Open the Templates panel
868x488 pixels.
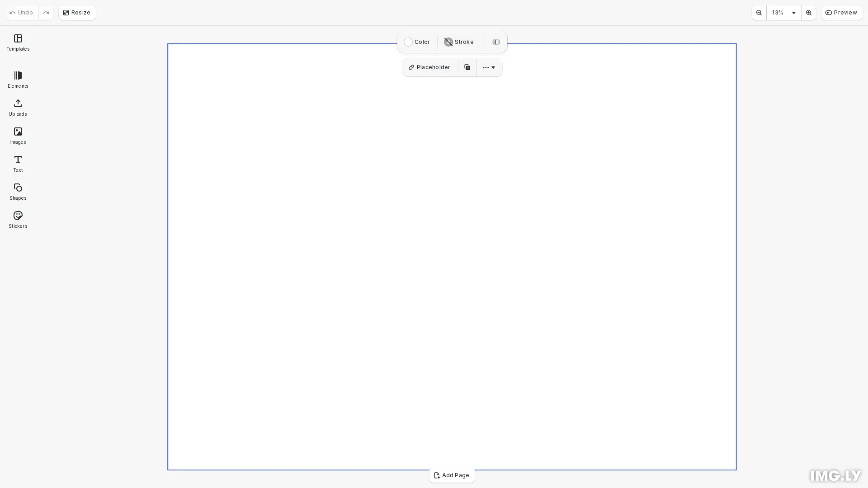(18, 42)
